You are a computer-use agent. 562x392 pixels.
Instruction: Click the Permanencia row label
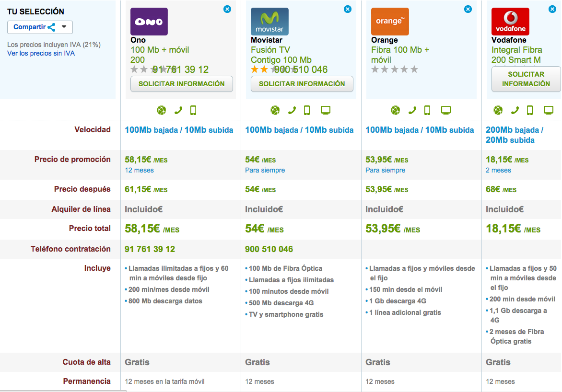87,381
